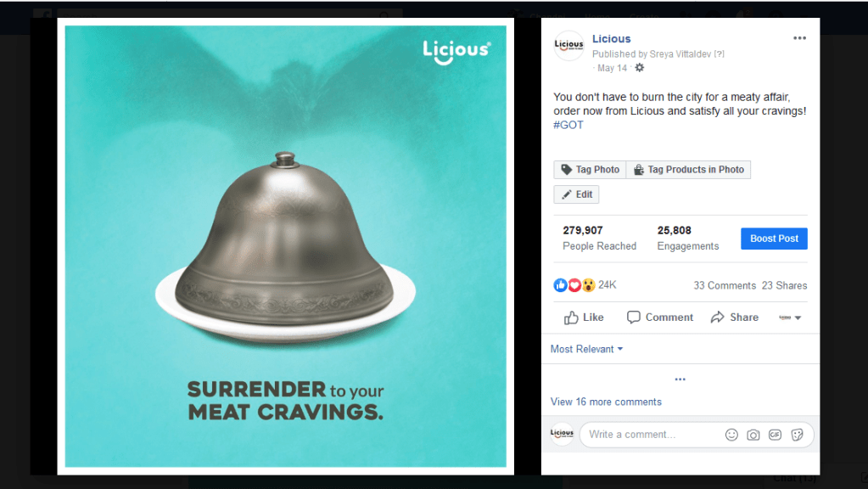Click the Tag Photo button
This screenshot has height=489, width=868.
[590, 170]
